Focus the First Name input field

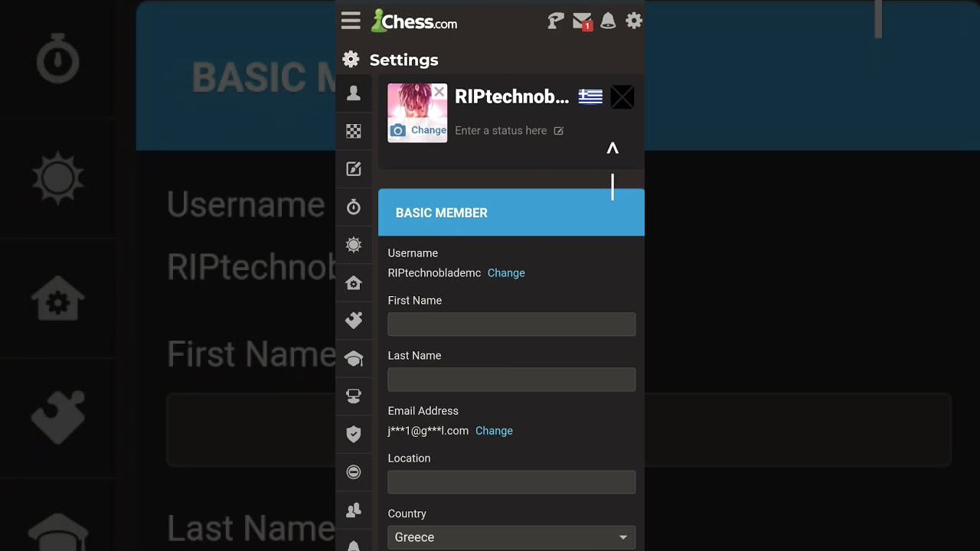[x=511, y=324]
